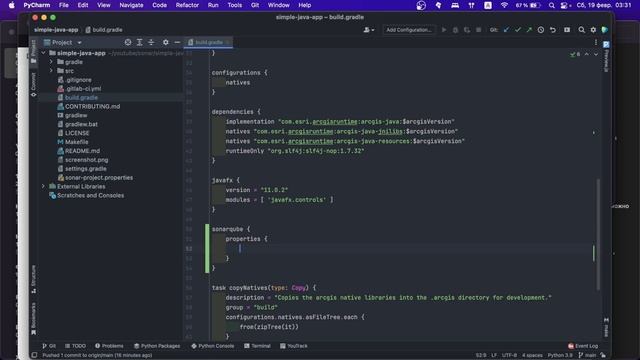This screenshot has width=640, height=360.
Task: Click the inspection checkmark count widget
Action: (x=575, y=54)
